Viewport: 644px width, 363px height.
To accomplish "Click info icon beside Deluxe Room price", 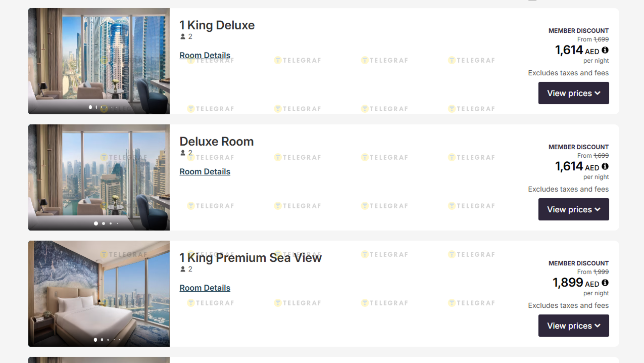I will [x=605, y=166].
